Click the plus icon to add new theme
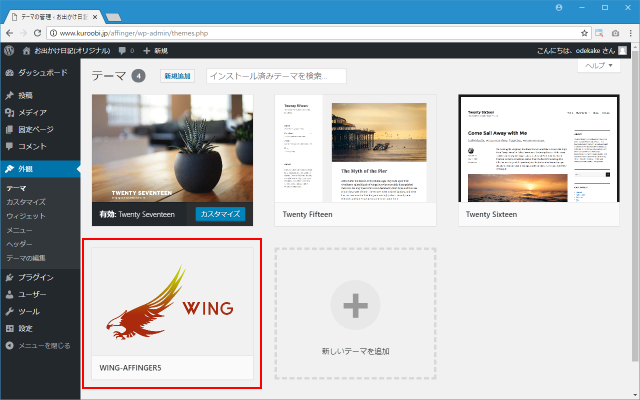 (x=355, y=305)
